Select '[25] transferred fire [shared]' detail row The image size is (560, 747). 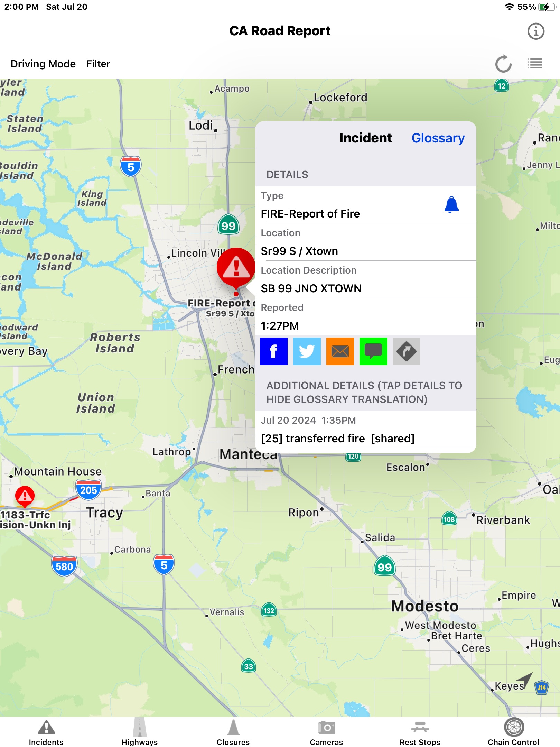coord(365,430)
